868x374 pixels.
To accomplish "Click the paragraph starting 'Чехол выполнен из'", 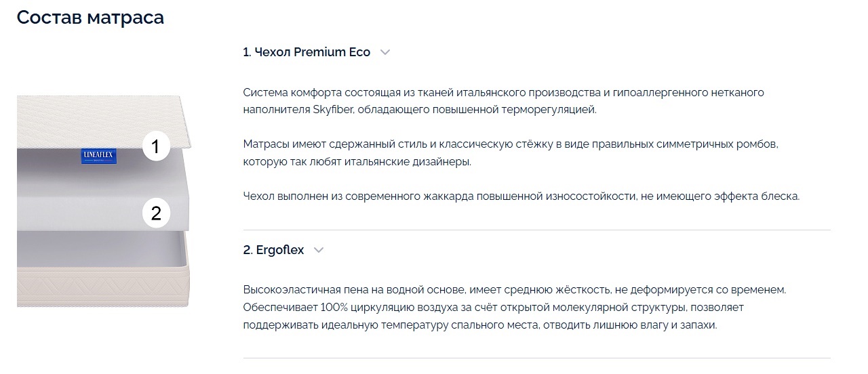I will coord(521,196).
